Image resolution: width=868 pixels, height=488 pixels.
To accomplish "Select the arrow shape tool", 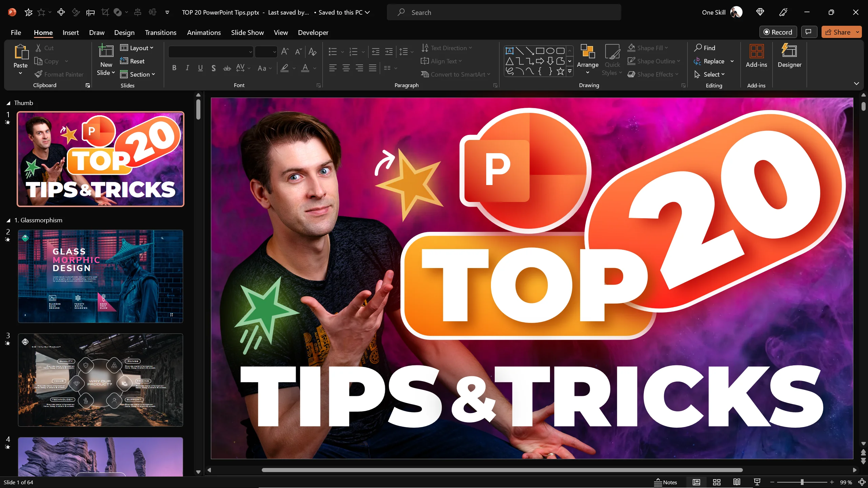I will pyautogui.click(x=540, y=61).
